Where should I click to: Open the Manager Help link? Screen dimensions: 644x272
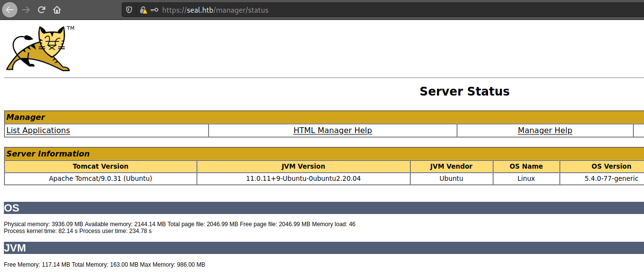click(x=545, y=130)
